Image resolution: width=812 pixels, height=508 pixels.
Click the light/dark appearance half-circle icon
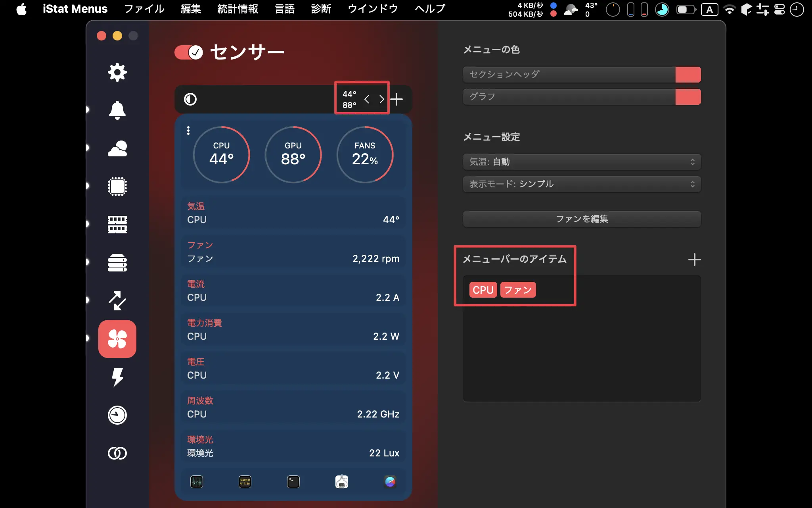190,99
